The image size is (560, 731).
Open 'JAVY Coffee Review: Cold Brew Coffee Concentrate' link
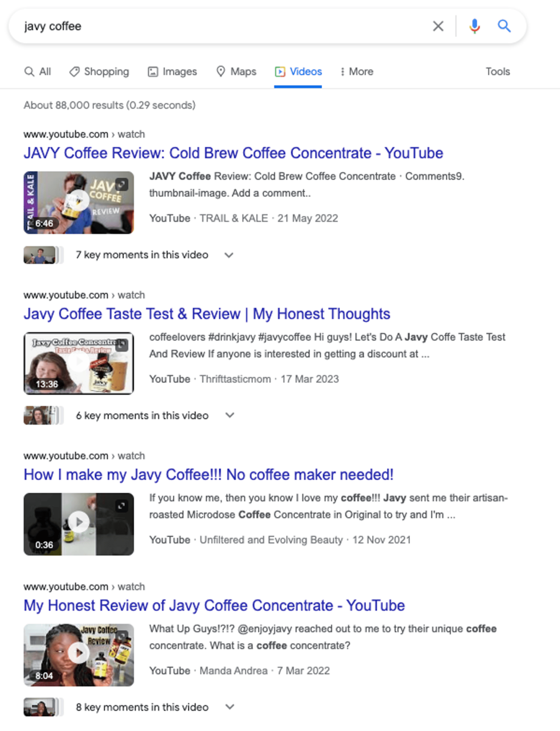pos(233,153)
